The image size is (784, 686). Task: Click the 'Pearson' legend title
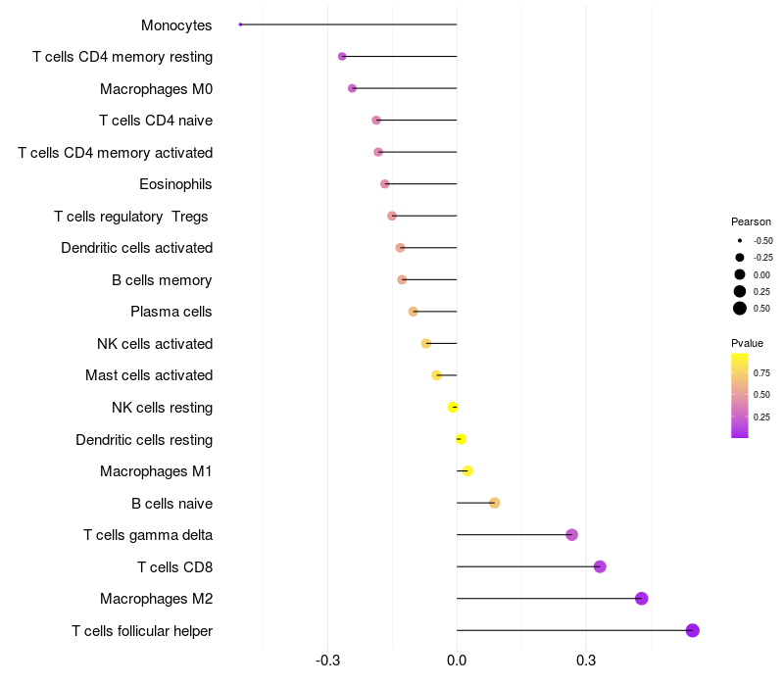[751, 221]
